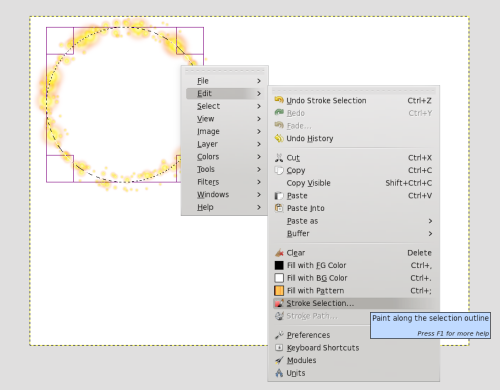500x390 pixels.
Task: Click the orange pattern swatch
Action: pos(279,291)
